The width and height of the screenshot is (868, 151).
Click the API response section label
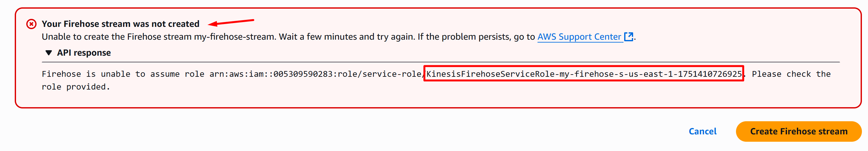(x=84, y=53)
